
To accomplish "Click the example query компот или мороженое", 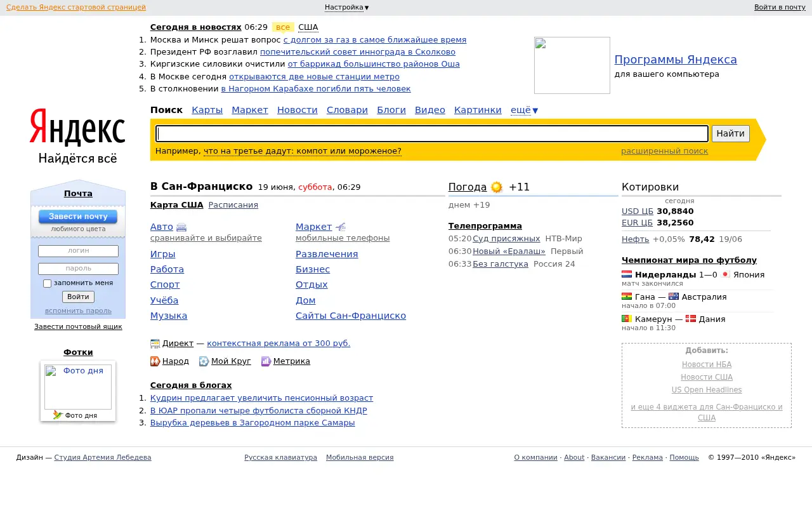I will pos(303,151).
